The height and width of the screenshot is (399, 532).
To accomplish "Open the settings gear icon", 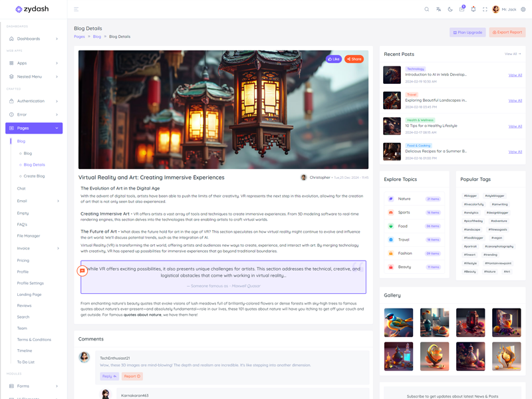I will tap(523, 9).
